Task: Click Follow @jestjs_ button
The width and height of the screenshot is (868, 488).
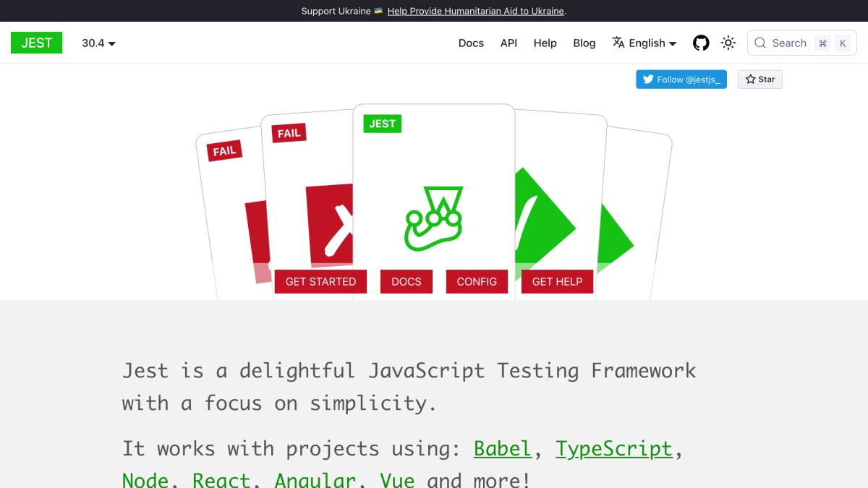Action: [x=681, y=80]
